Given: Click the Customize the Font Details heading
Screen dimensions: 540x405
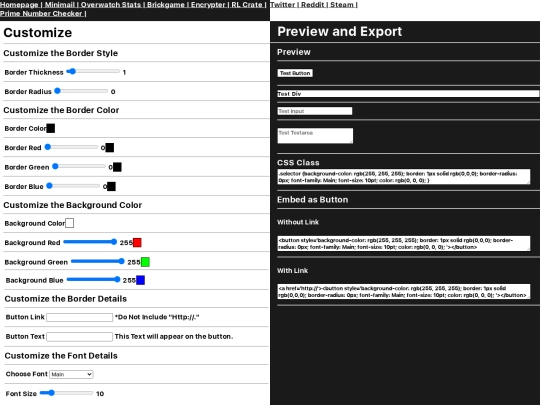Looking at the screenshot, I should click(61, 356).
